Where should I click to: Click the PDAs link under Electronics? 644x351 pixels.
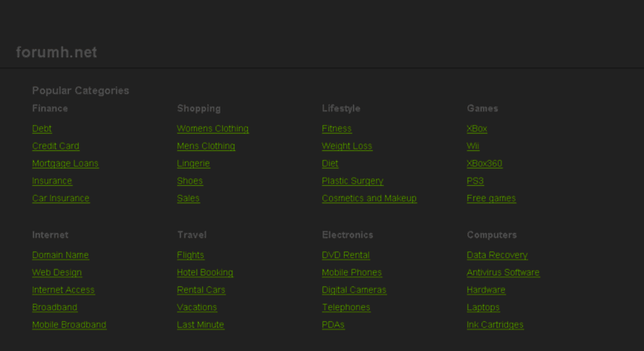tap(333, 324)
